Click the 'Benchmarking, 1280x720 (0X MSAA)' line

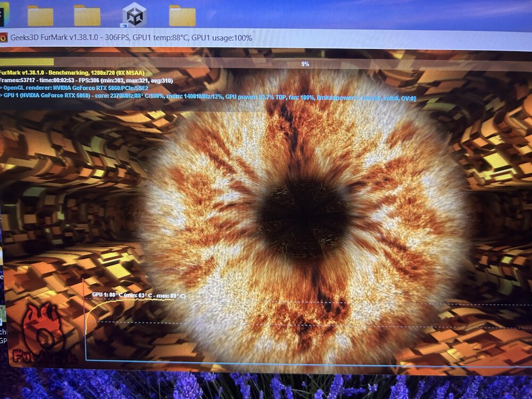tap(72, 73)
